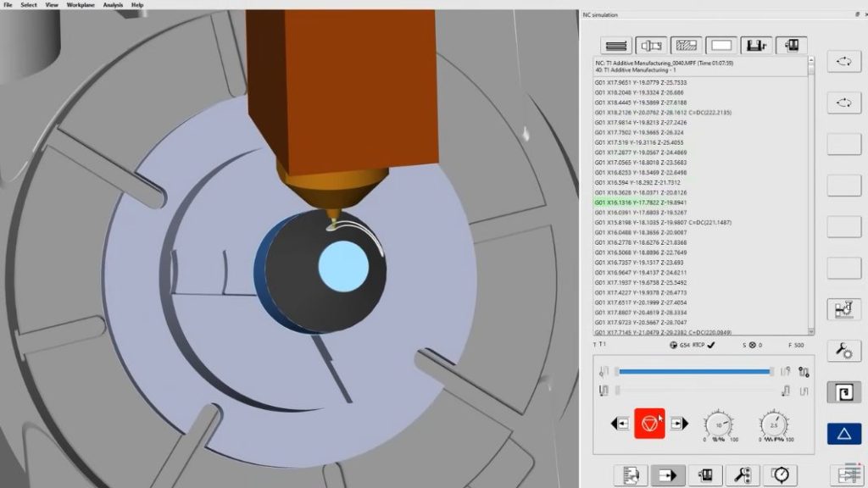Open the stopwatch timing icon

pyautogui.click(x=781, y=475)
